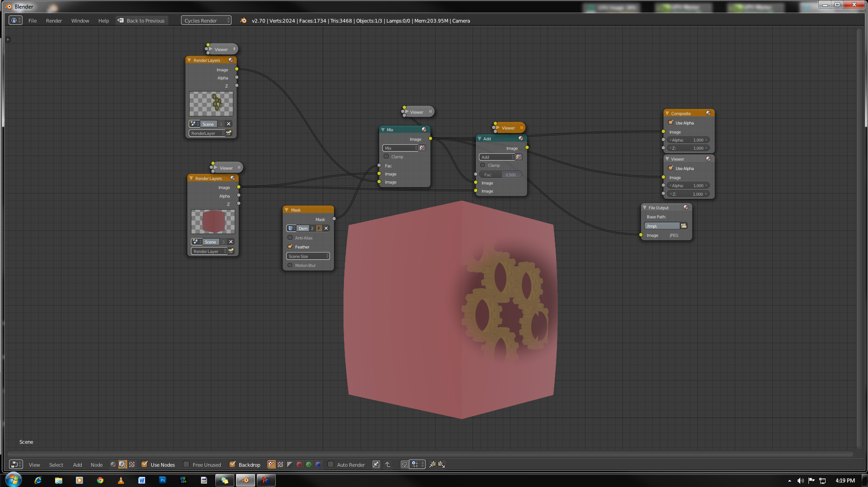Viewport: 868px width, 487px height.
Task: Click Back to Previous button
Action: pyautogui.click(x=142, y=21)
